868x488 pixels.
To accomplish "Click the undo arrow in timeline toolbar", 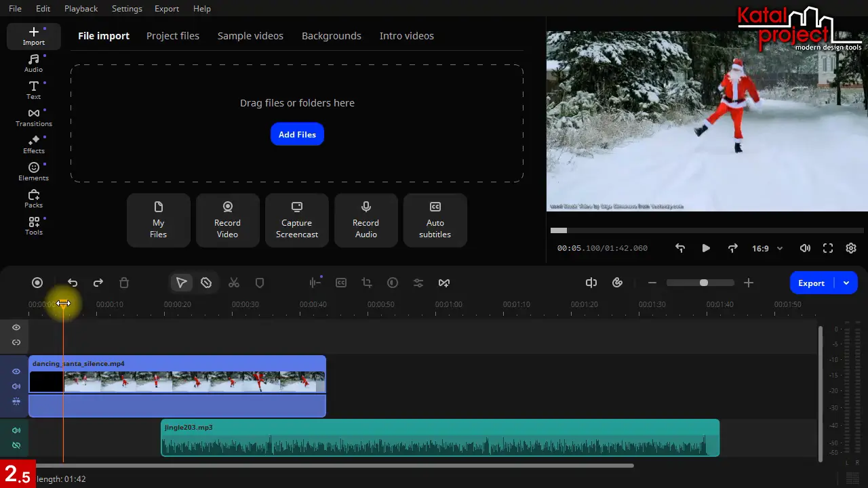I will pos(73,283).
